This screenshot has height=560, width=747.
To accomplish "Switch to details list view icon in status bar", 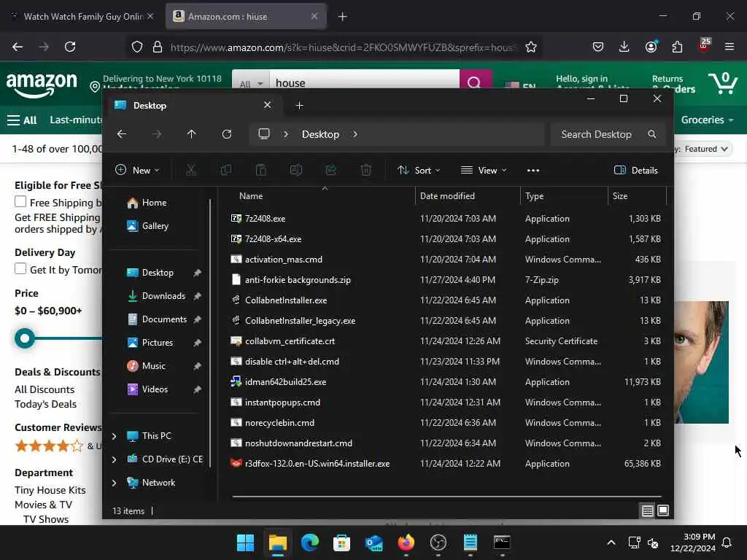I will point(648,511).
